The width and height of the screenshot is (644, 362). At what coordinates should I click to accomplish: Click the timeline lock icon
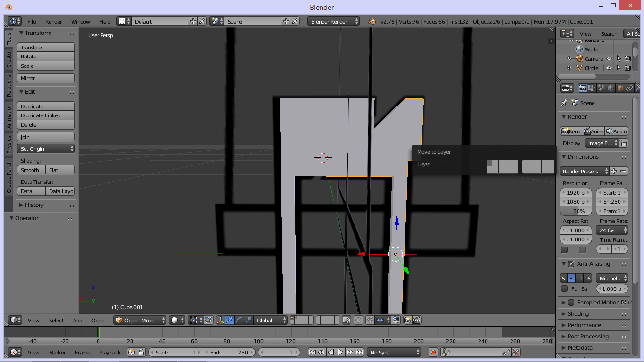pyautogui.click(x=140, y=352)
